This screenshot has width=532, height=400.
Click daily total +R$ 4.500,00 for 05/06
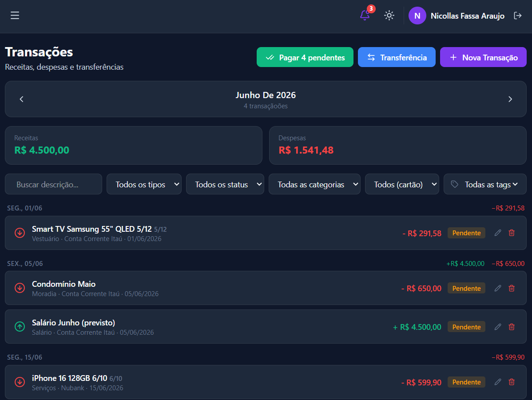[x=465, y=264]
